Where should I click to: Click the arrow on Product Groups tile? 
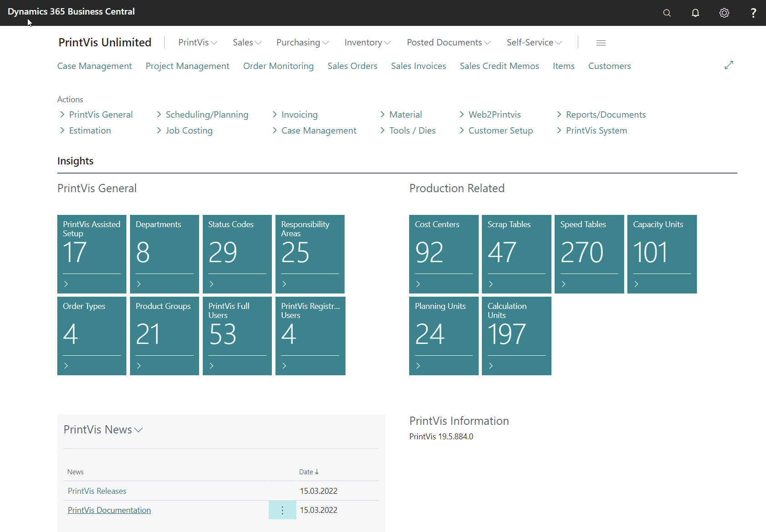click(x=139, y=366)
